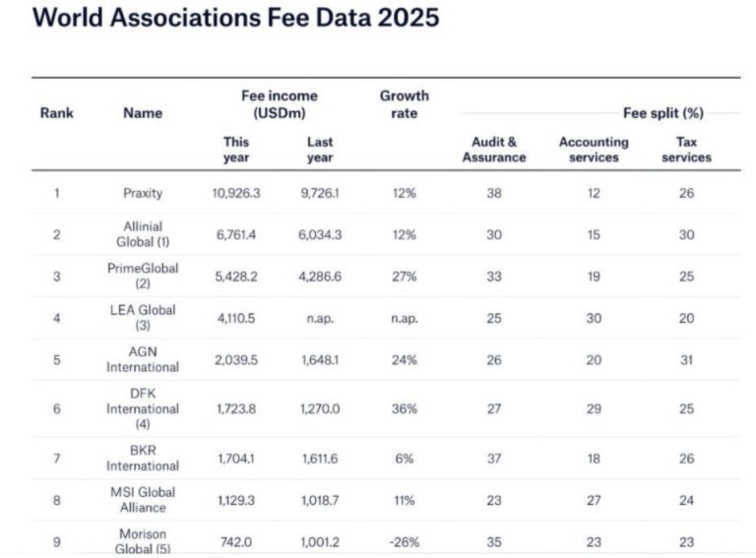Select the PrimeGlobal (2) name

tap(143, 277)
